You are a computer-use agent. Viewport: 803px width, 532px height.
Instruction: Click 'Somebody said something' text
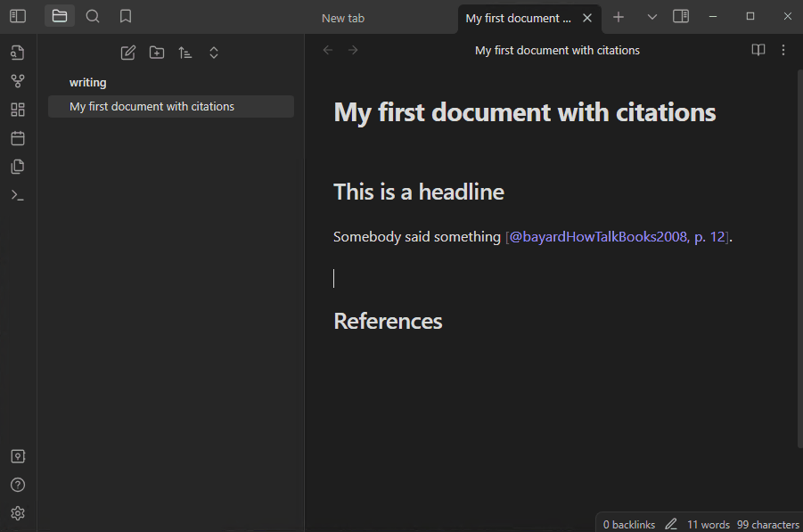(x=417, y=237)
